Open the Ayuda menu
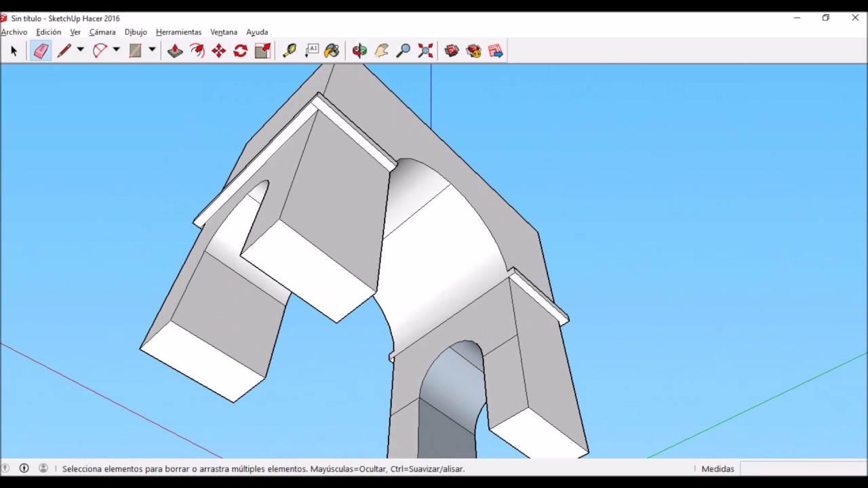868x488 pixels. (257, 32)
